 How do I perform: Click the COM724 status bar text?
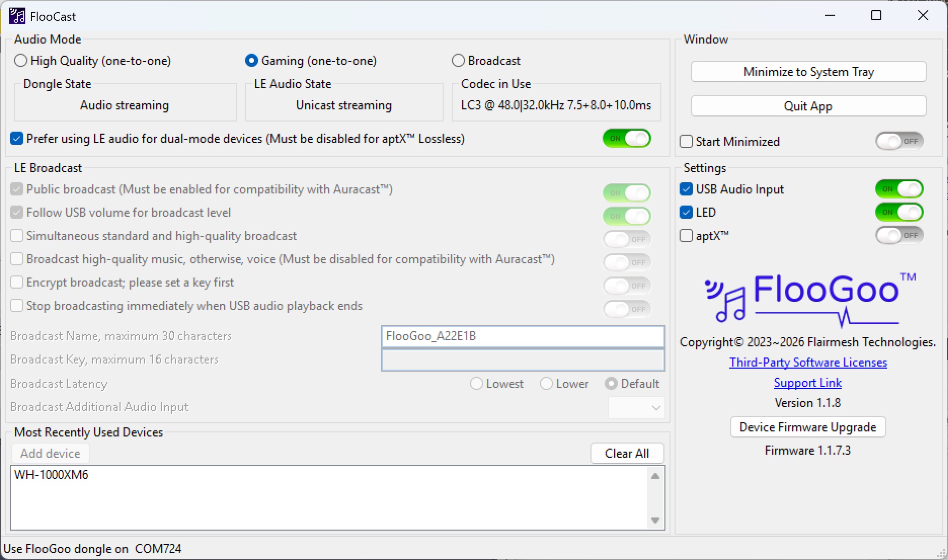158,549
